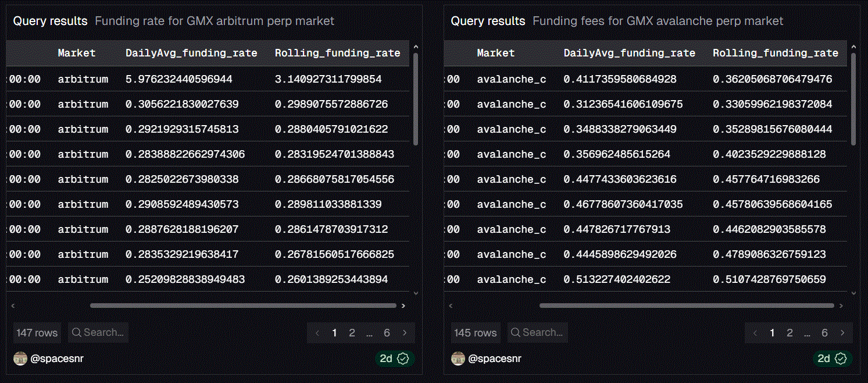This screenshot has width=868, height=383.
Task: Click verified checkmark icon in arbitrum panel
Action: (403, 359)
